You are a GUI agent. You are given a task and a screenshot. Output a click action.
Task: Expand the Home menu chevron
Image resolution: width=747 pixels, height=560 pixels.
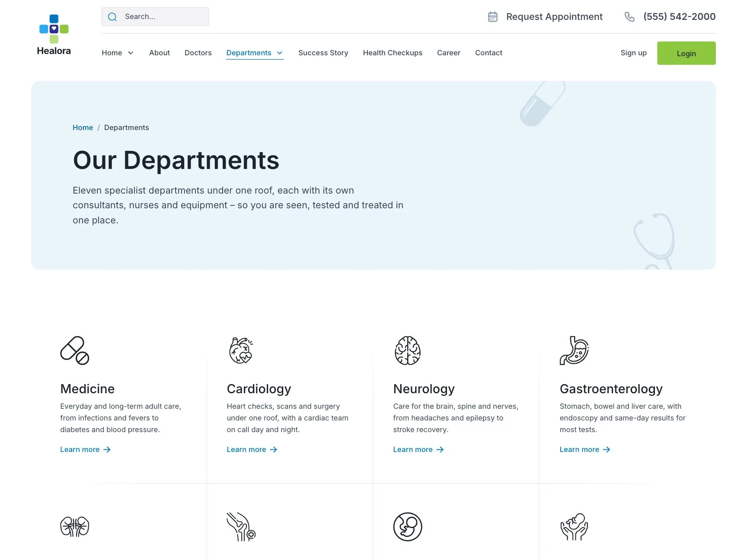pyautogui.click(x=131, y=53)
